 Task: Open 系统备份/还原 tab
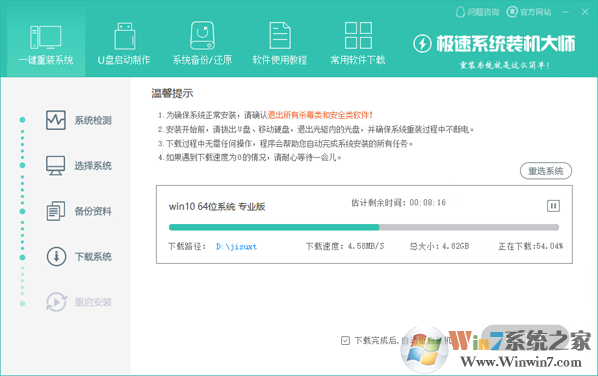click(202, 43)
